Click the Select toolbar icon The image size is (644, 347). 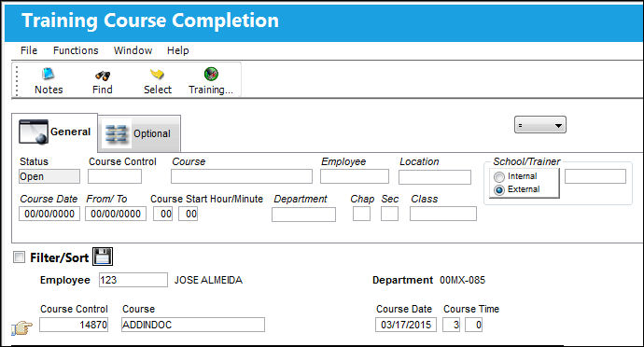157,75
